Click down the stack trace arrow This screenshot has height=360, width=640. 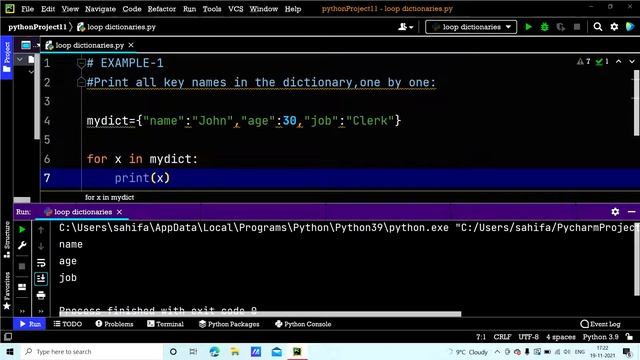tap(41, 246)
